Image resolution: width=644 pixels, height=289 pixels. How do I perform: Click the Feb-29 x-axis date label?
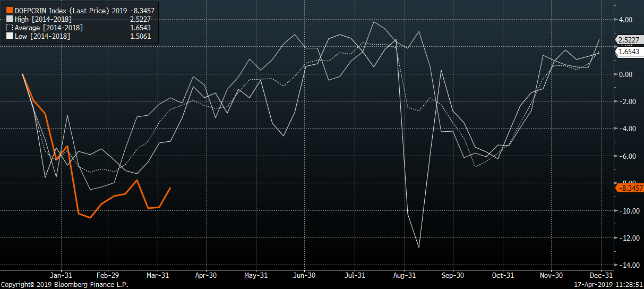pos(107,276)
